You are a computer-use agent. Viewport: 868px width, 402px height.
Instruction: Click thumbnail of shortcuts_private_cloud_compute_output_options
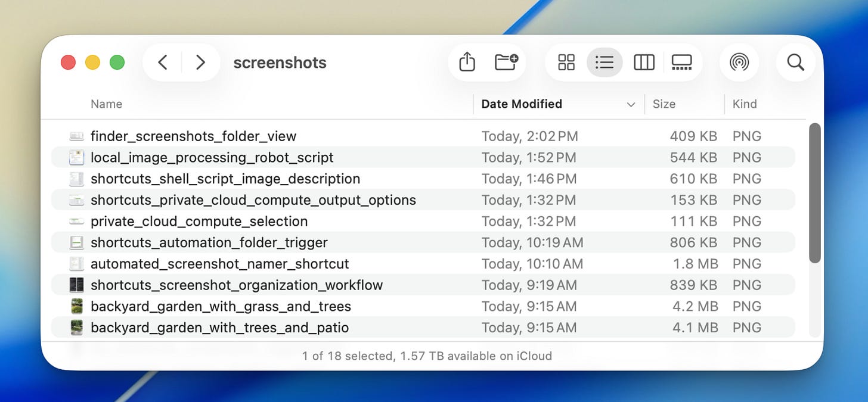(76, 200)
